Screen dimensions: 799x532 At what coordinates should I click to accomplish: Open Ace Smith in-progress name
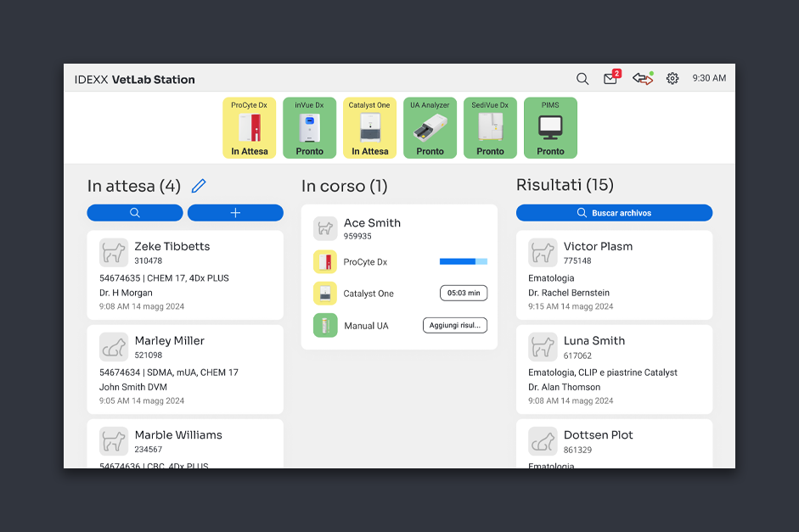372,223
